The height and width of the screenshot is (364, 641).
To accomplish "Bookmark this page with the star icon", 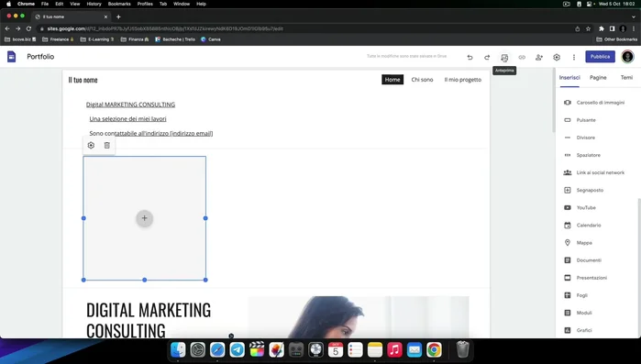I will [588, 28].
